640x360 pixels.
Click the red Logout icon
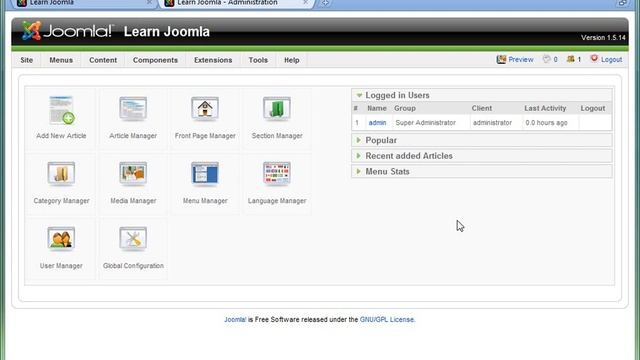[x=594, y=59]
